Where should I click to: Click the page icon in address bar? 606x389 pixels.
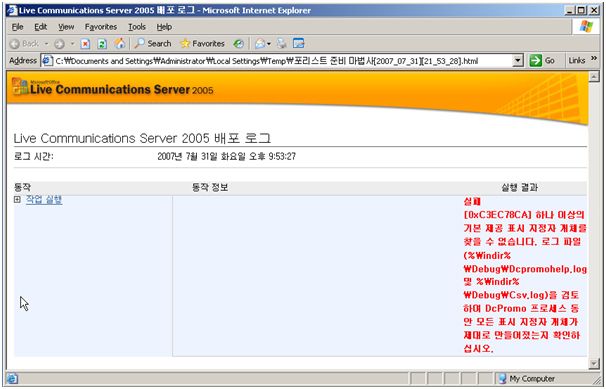point(47,61)
